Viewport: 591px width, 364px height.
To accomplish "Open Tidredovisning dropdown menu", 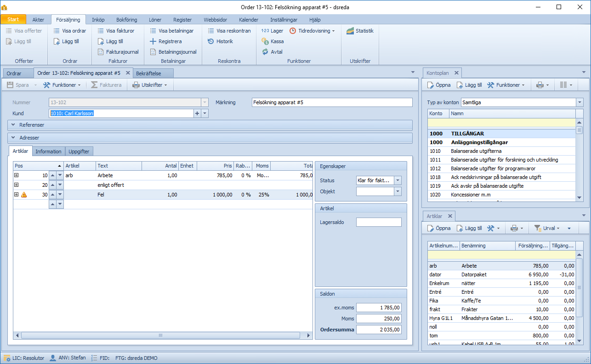I will 313,31.
